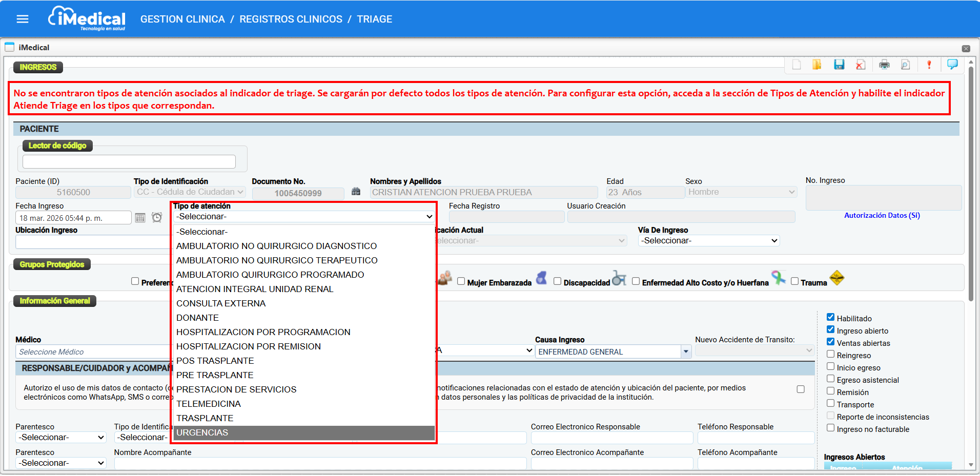Open the yellow folder icon
Image resolution: width=980 pixels, height=476 pixels.
816,65
